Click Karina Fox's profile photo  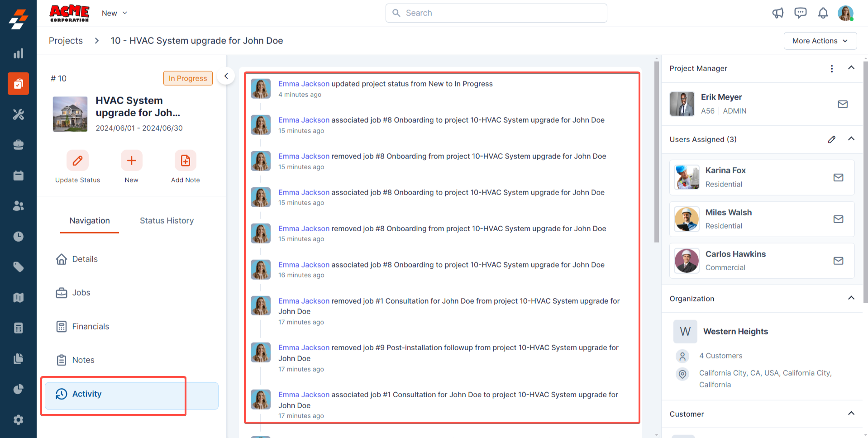click(x=687, y=177)
